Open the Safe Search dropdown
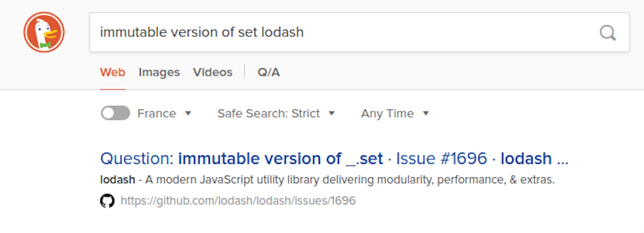Viewport: 644px width, 233px height. point(268,113)
